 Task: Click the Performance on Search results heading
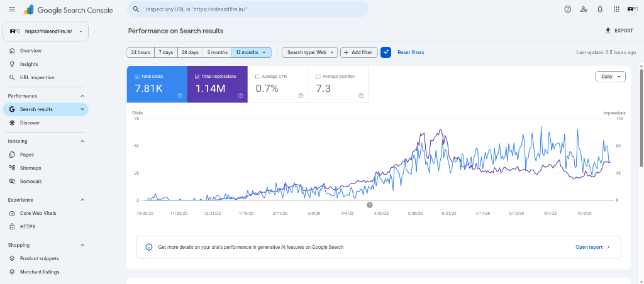tap(176, 31)
